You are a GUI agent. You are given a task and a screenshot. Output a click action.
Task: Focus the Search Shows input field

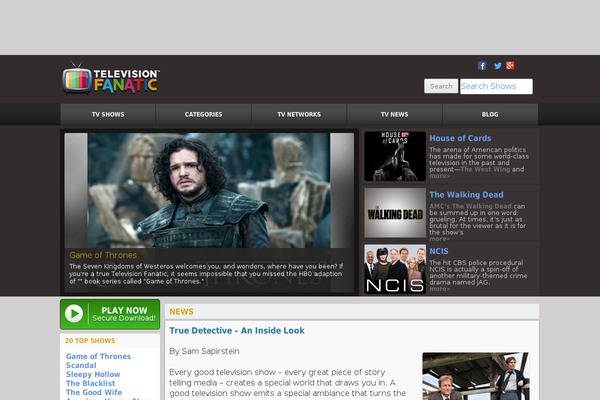(496, 86)
